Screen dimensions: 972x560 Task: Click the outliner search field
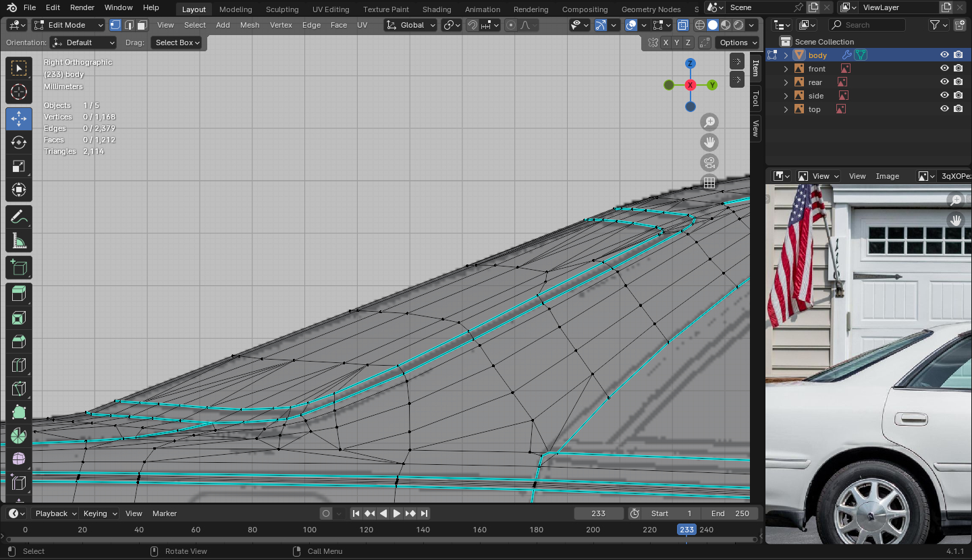pos(867,25)
